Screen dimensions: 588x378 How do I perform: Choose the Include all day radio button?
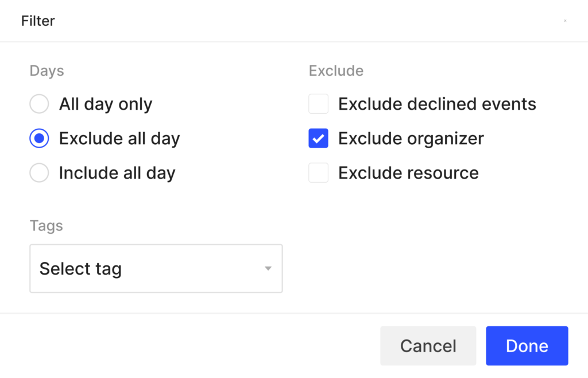pyautogui.click(x=39, y=173)
